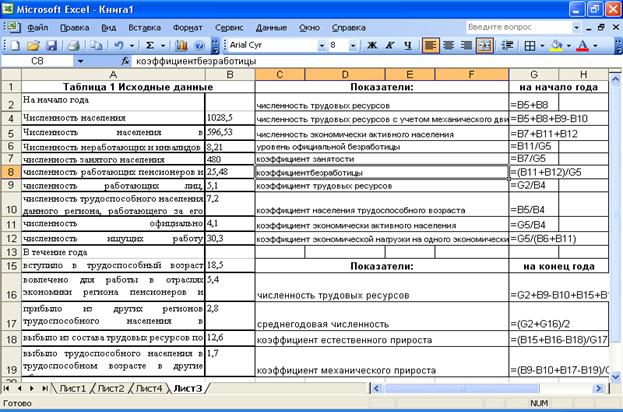Click next sheet tab arrow
The height and width of the screenshot is (412, 623).
point(32,388)
